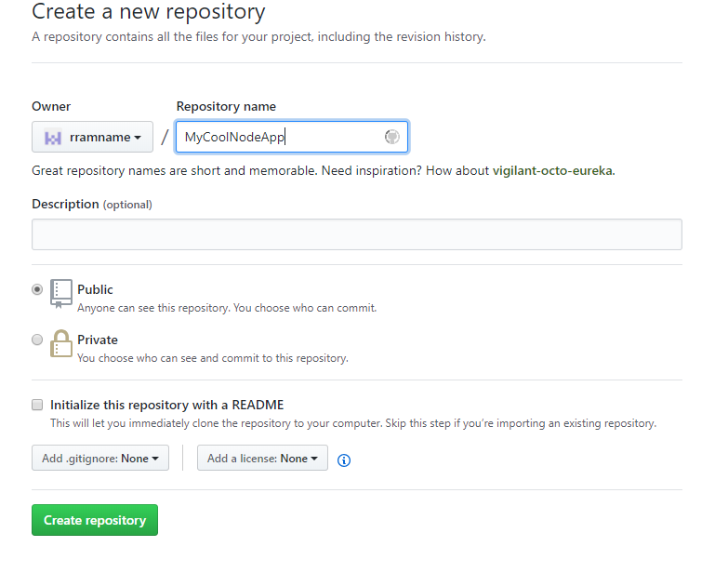
Task: Enable Initialize this repository with a README
Action: point(37,405)
